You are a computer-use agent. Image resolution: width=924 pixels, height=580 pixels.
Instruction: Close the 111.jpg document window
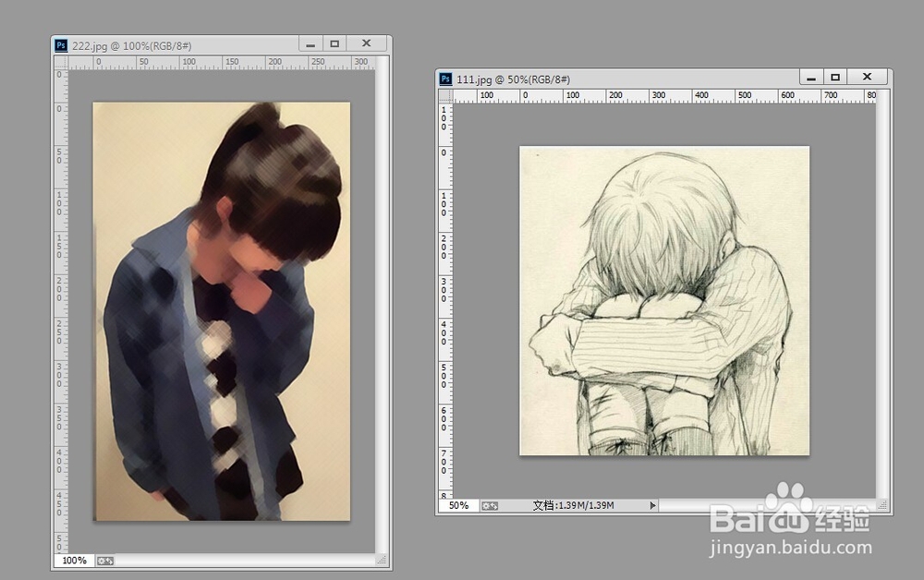pyautogui.click(x=867, y=78)
